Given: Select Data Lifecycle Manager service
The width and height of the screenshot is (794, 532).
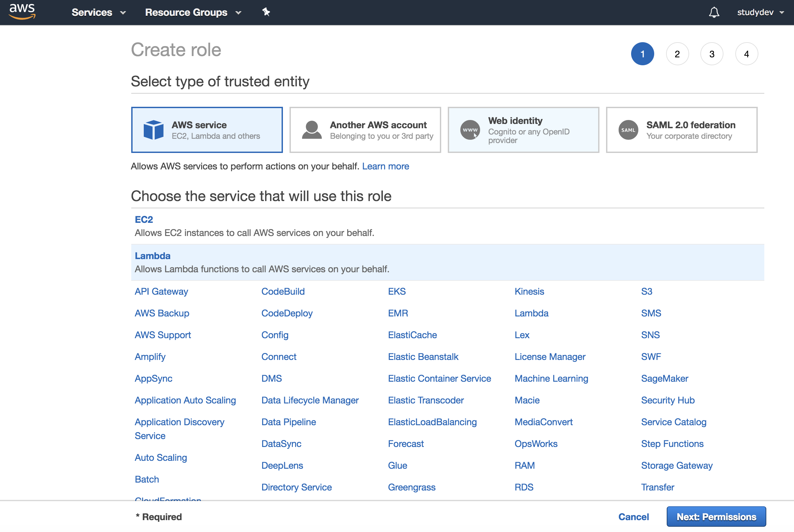Looking at the screenshot, I should pos(310,400).
